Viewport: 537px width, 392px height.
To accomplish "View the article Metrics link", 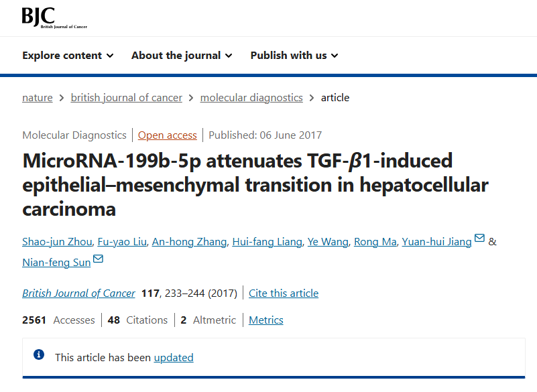I will [265, 320].
